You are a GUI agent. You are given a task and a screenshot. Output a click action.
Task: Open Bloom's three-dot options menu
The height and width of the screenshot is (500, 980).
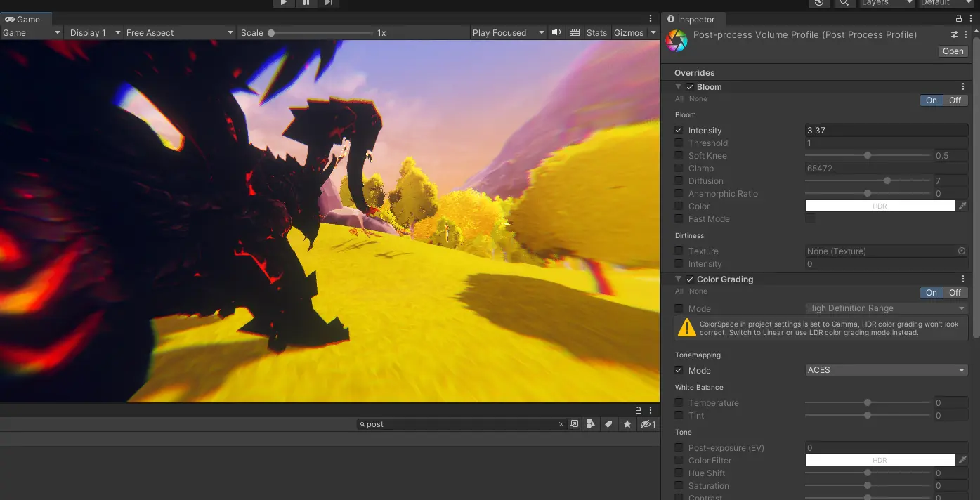pos(963,86)
